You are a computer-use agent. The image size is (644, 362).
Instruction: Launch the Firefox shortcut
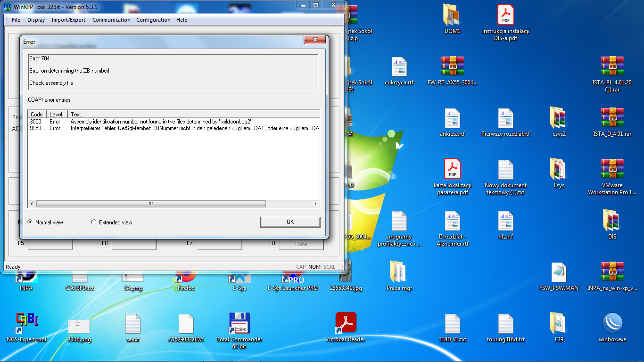coord(186,280)
